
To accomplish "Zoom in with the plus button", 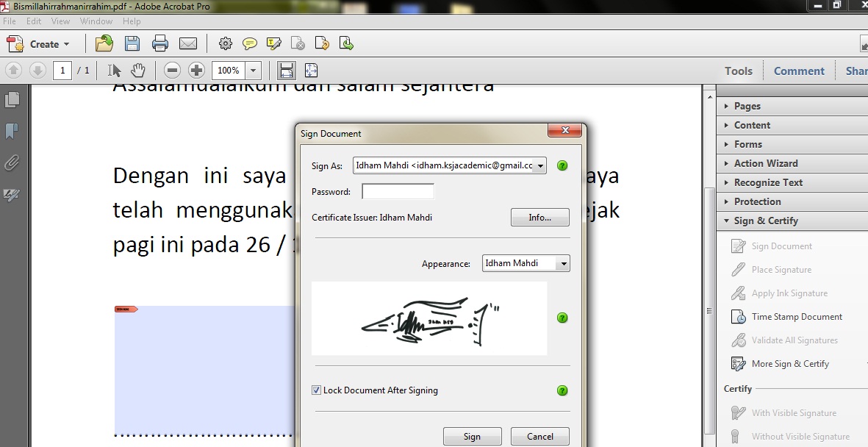I will tap(196, 71).
